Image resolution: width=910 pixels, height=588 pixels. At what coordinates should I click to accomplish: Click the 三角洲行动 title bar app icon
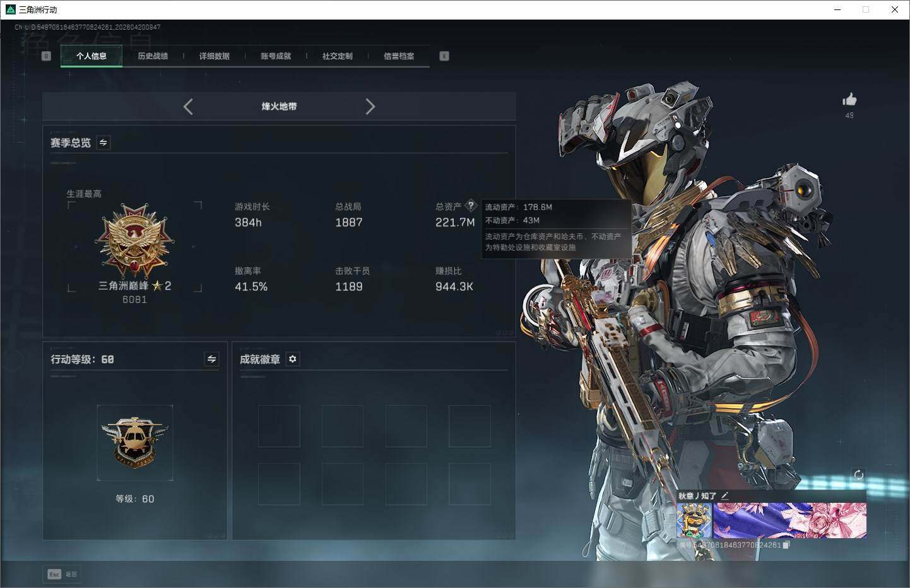point(10,9)
